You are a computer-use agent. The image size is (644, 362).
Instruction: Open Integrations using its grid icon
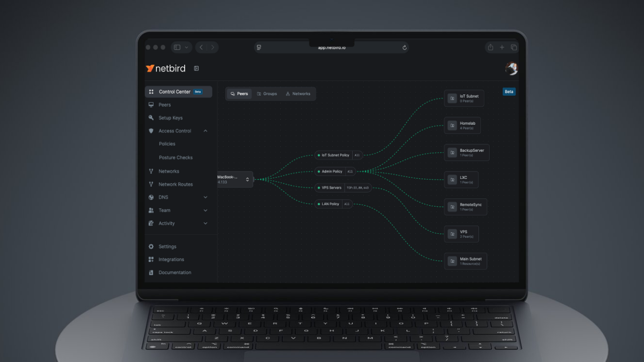coord(151,259)
